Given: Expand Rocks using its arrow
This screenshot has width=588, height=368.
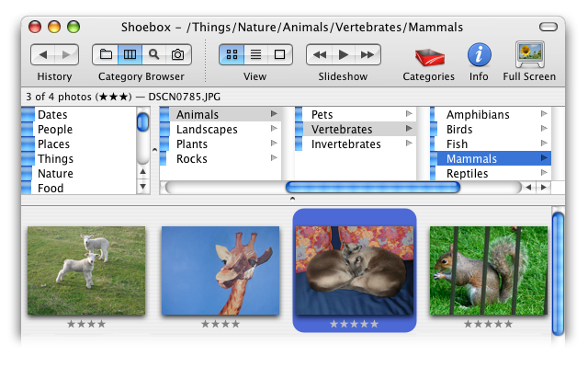Looking at the screenshot, I should coord(274,157).
